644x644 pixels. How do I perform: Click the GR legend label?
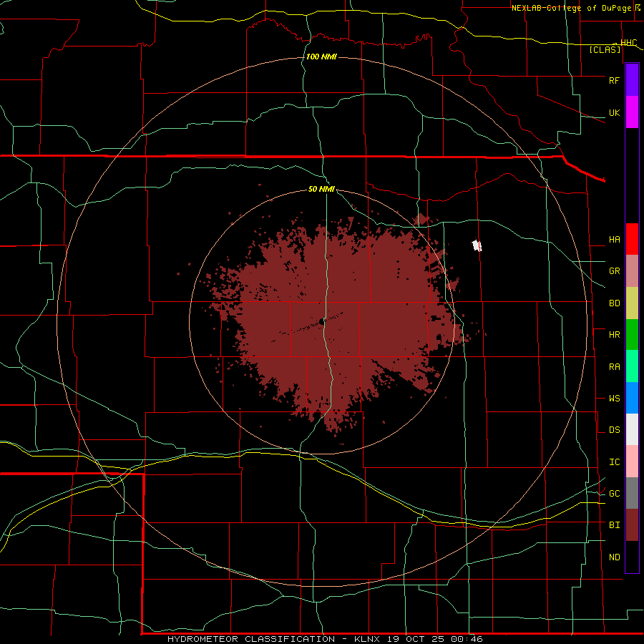614,271
